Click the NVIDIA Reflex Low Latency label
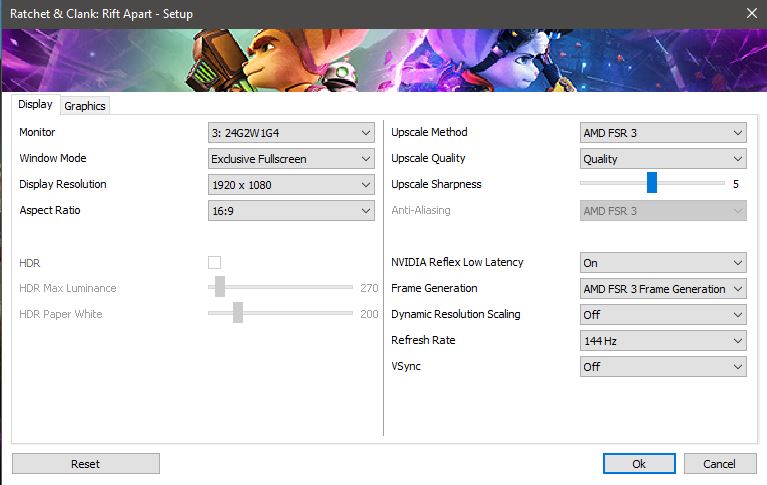The height and width of the screenshot is (485, 767). click(x=457, y=262)
